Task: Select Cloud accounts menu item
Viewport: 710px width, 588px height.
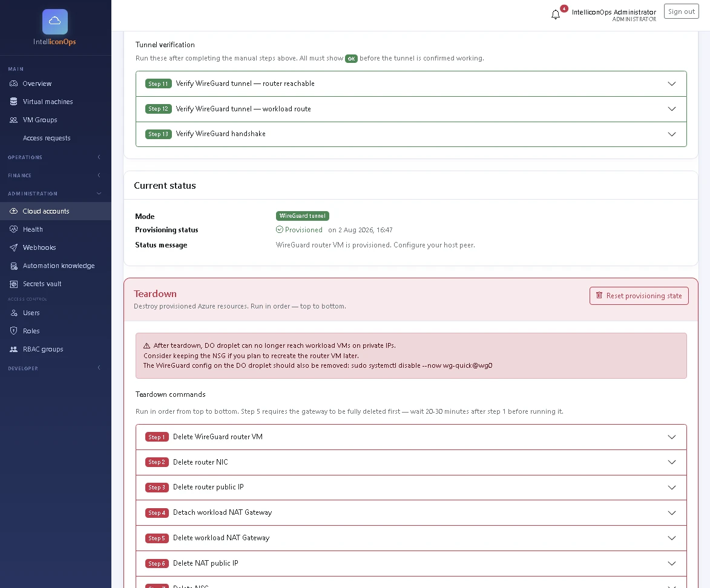Action: (55, 211)
